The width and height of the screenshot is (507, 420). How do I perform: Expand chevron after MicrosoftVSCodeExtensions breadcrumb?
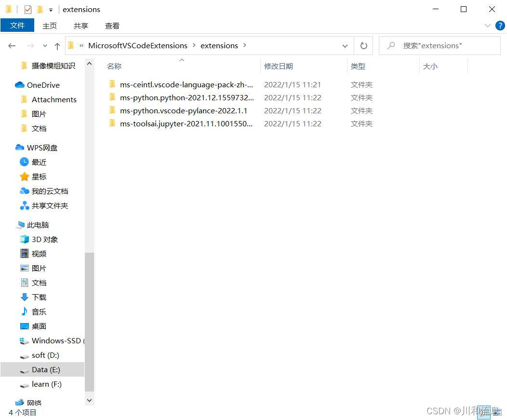194,45
